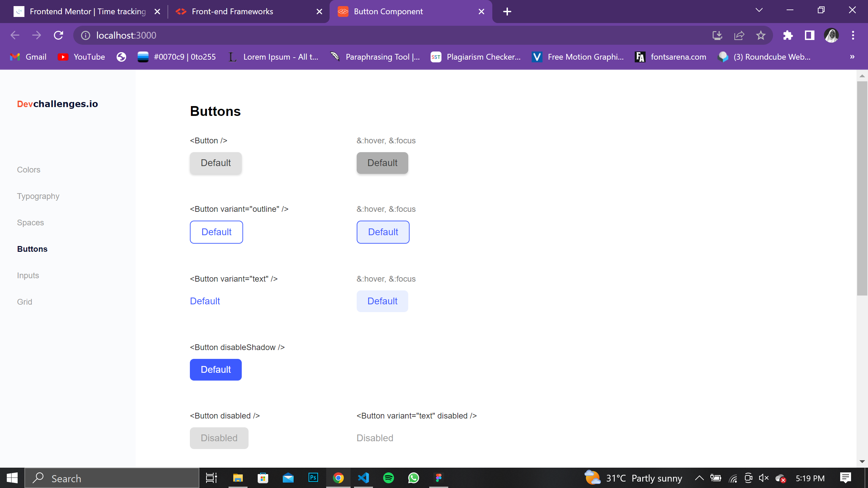Viewport: 868px width, 488px height.
Task: Open the Extensions puzzle icon
Action: tap(788, 35)
